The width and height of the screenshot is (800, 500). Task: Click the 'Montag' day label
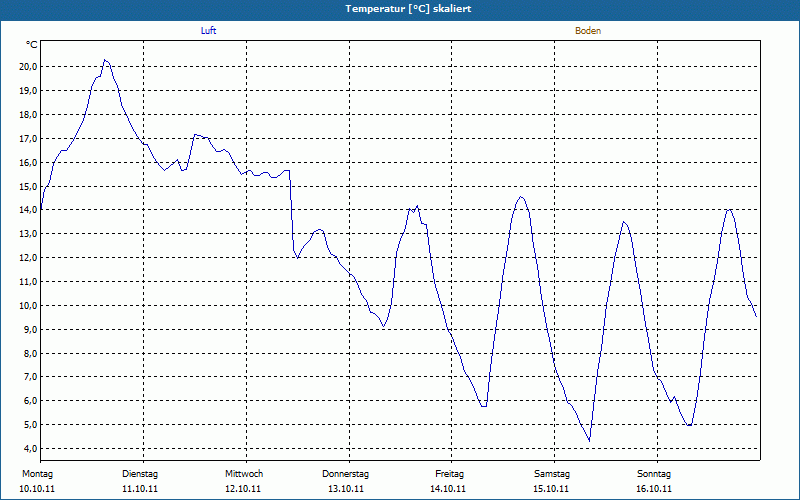[x=37, y=474]
